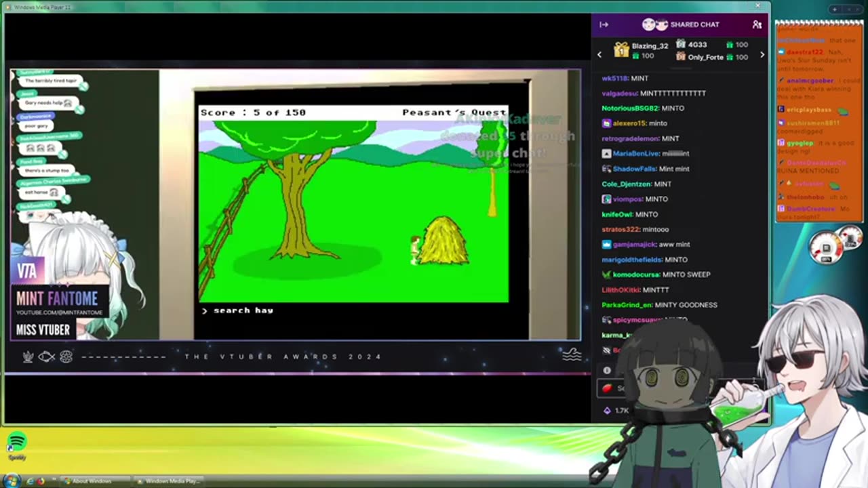The width and height of the screenshot is (868, 488).
Task: Open viompos' badge icon
Action: pyautogui.click(x=606, y=199)
